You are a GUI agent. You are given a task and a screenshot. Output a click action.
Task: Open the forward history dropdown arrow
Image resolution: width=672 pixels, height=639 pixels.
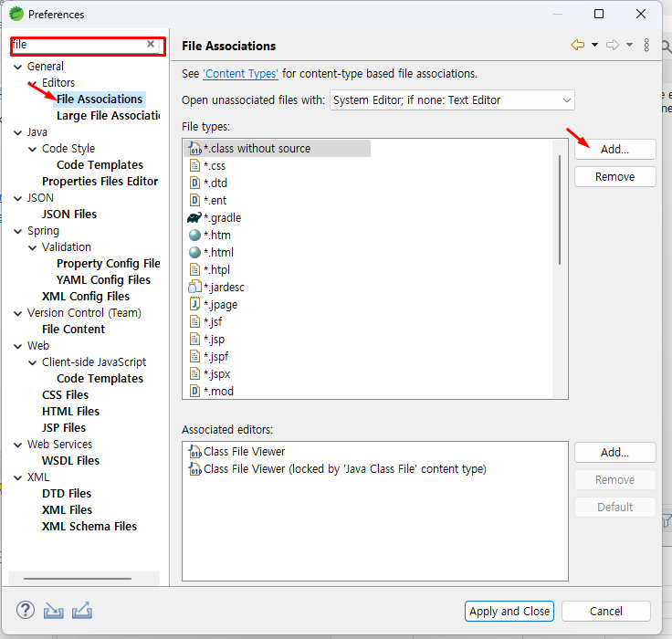(x=629, y=45)
